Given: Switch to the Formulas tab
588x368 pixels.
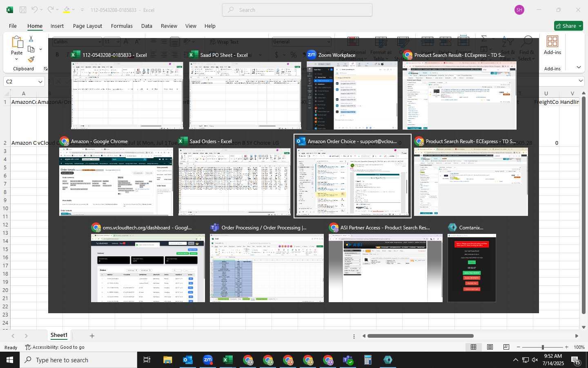Looking at the screenshot, I should click(x=122, y=26).
